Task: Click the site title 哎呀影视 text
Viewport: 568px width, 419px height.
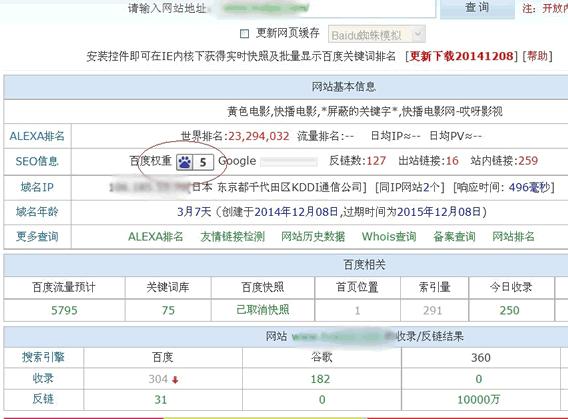Action: click(x=481, y=111)
